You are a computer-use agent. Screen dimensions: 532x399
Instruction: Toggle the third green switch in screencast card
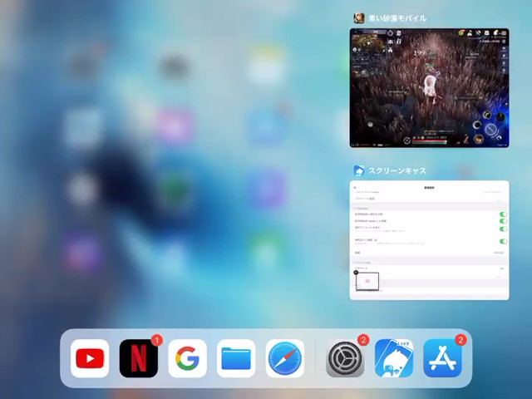pyautogui.click(x=503, y=229)
